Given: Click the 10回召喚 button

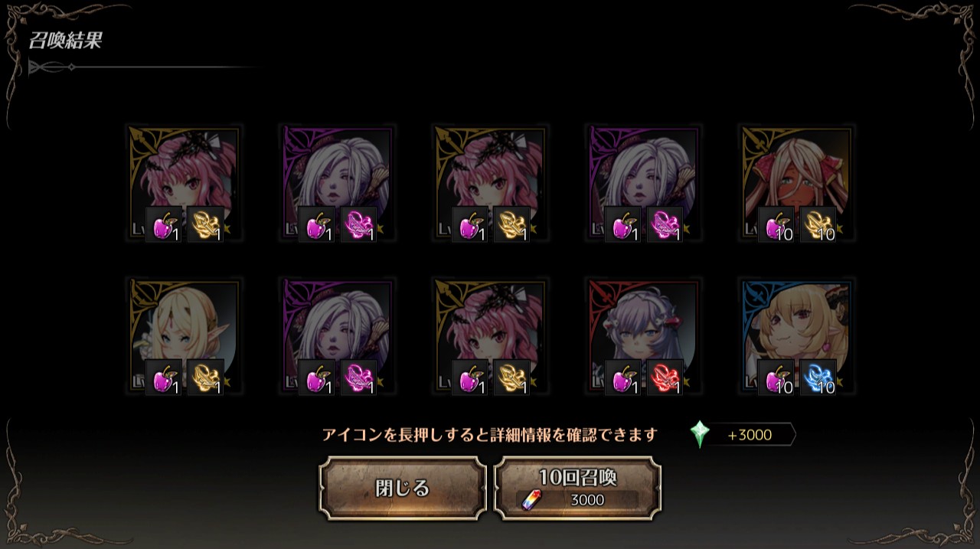Looking at the screenshot, I should click(x=578, y=489).
